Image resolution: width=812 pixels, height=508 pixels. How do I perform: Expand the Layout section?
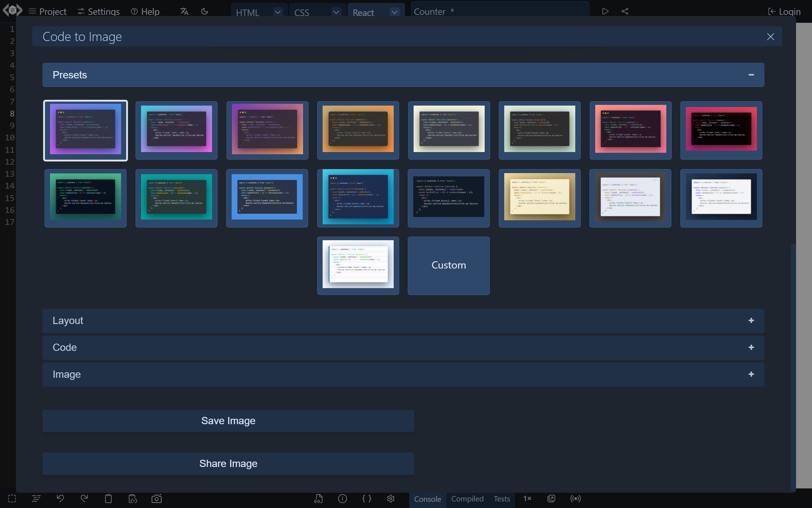click(752, 320)
